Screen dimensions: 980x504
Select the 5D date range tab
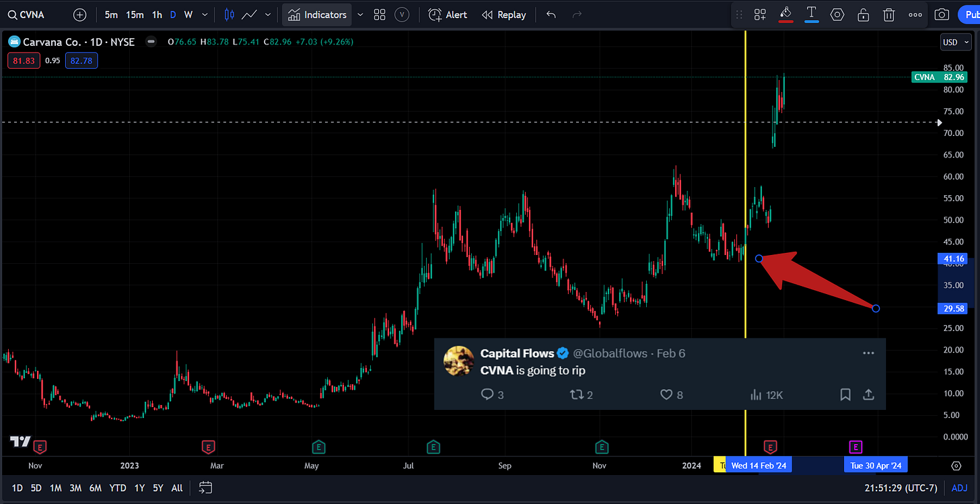tap(37, 488)
